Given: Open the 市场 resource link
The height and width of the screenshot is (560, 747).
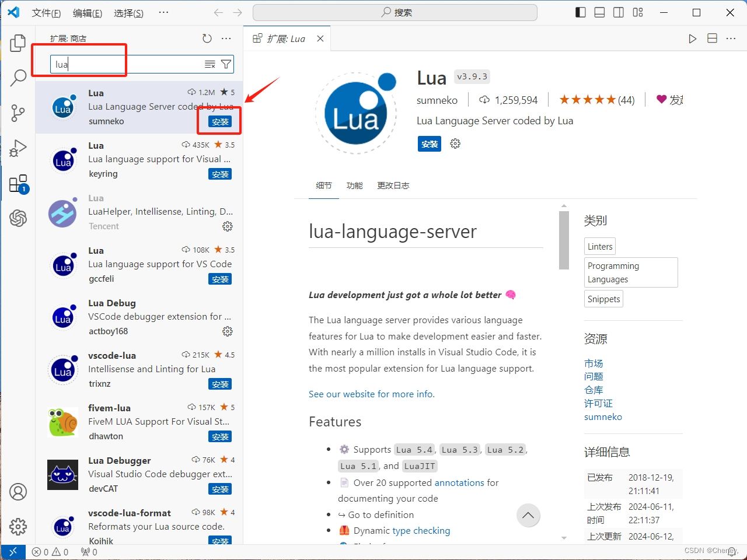Looking at the screenshot, I should [594, 363].
